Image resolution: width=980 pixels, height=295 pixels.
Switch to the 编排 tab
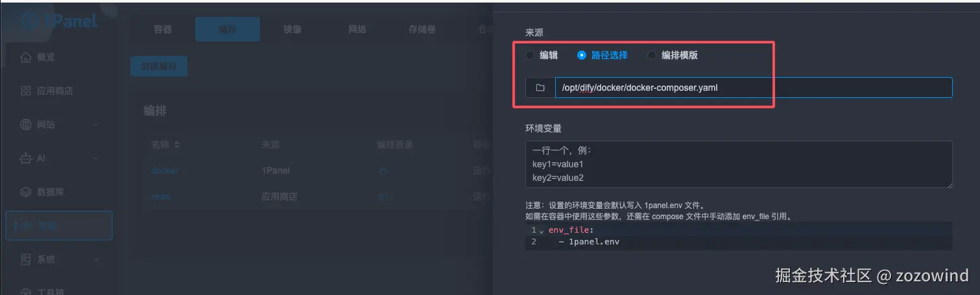(228, 29)
